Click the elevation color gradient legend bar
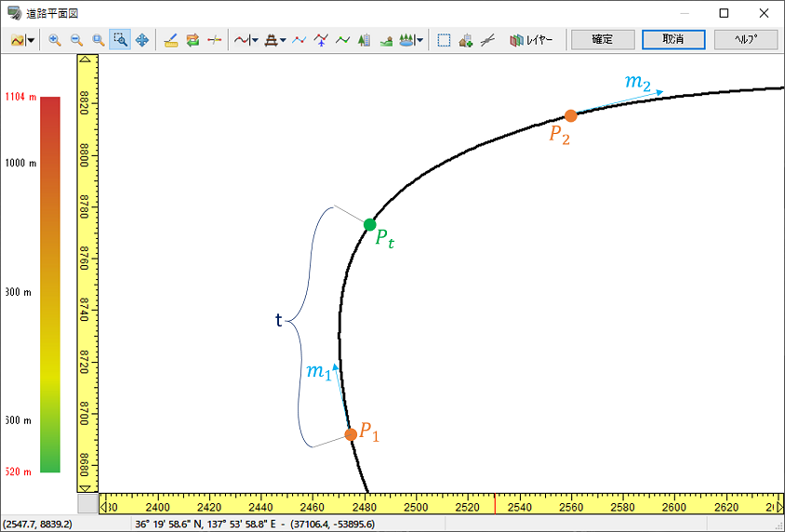 click(x=50, y=284)
